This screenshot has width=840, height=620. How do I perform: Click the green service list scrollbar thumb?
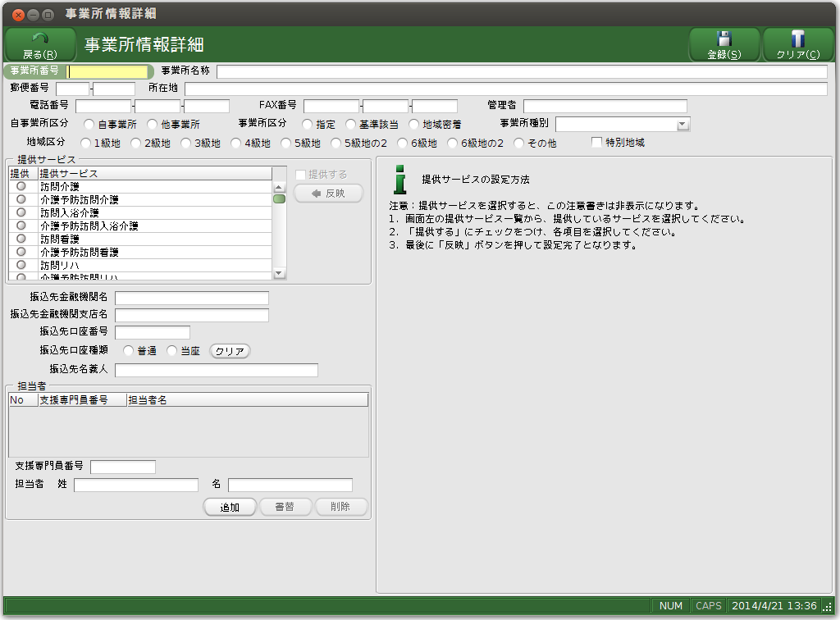(x=279, y=199)
